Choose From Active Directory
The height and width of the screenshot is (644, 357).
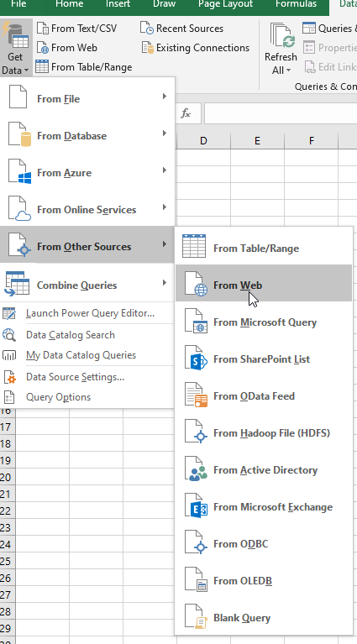264,469
